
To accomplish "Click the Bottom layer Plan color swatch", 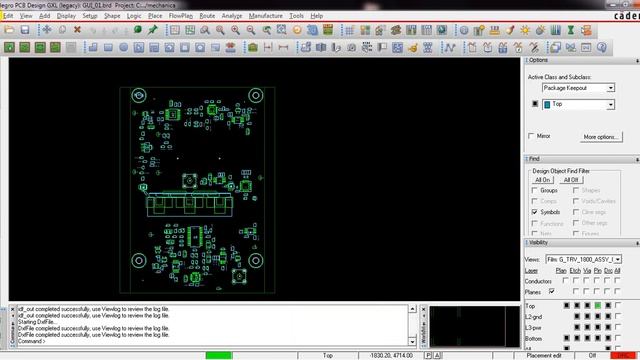I will [566, 338].
